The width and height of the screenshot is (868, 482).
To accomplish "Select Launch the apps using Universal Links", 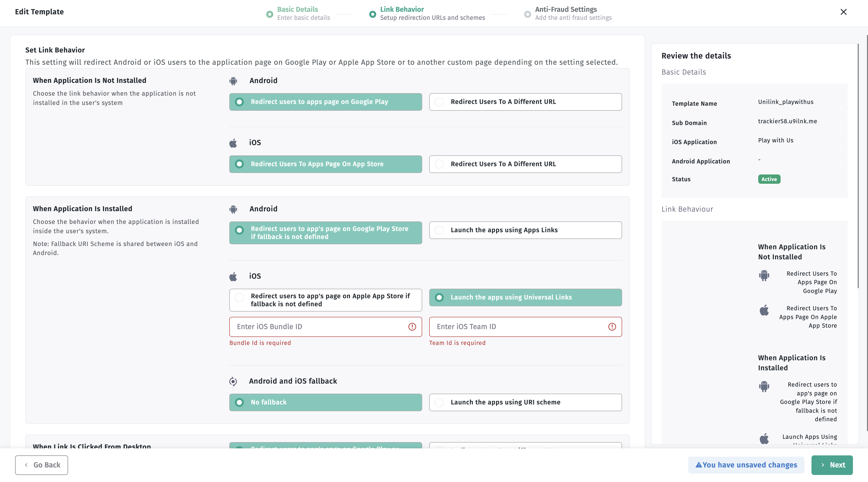I will 525,297.
